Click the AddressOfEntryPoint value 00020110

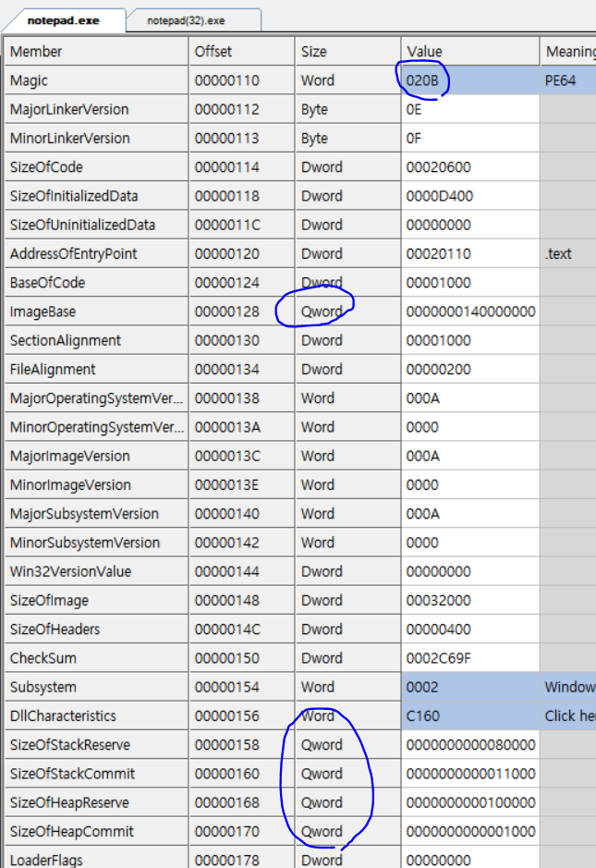470,253
